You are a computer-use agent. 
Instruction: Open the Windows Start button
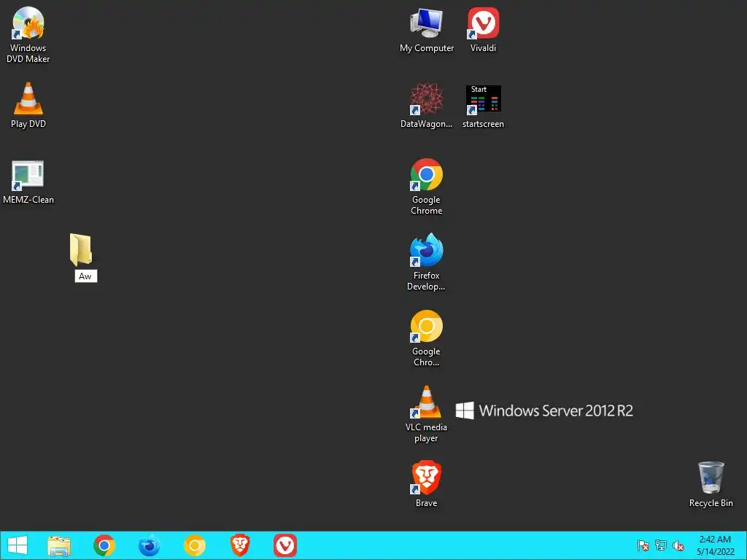18,545
